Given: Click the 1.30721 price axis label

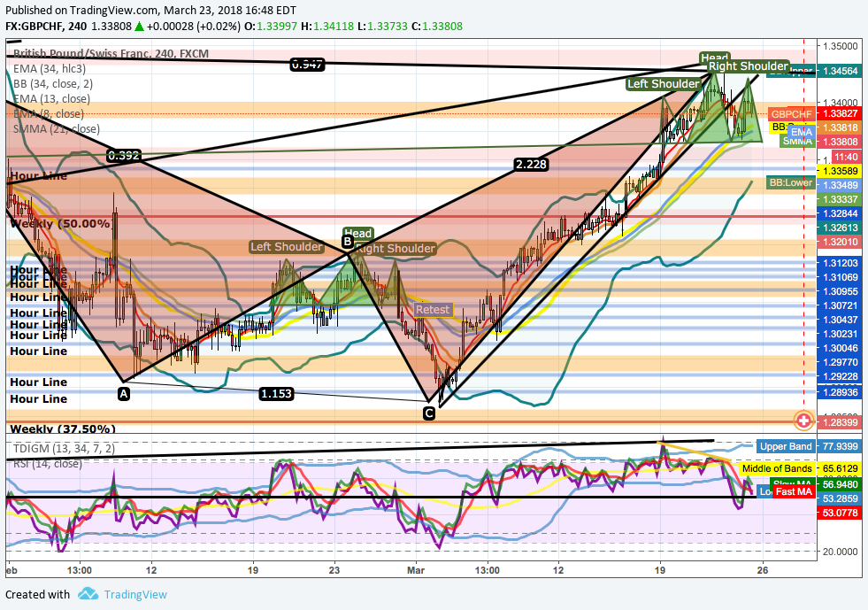Looking at the screenshot, I should point(840,305).
